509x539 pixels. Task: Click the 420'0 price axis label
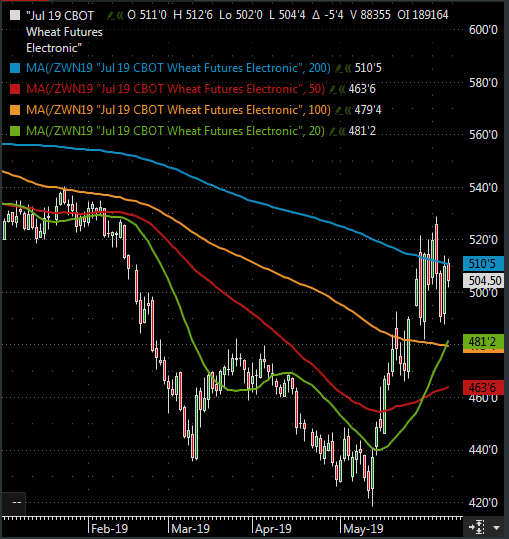click(x=483, y=503)
